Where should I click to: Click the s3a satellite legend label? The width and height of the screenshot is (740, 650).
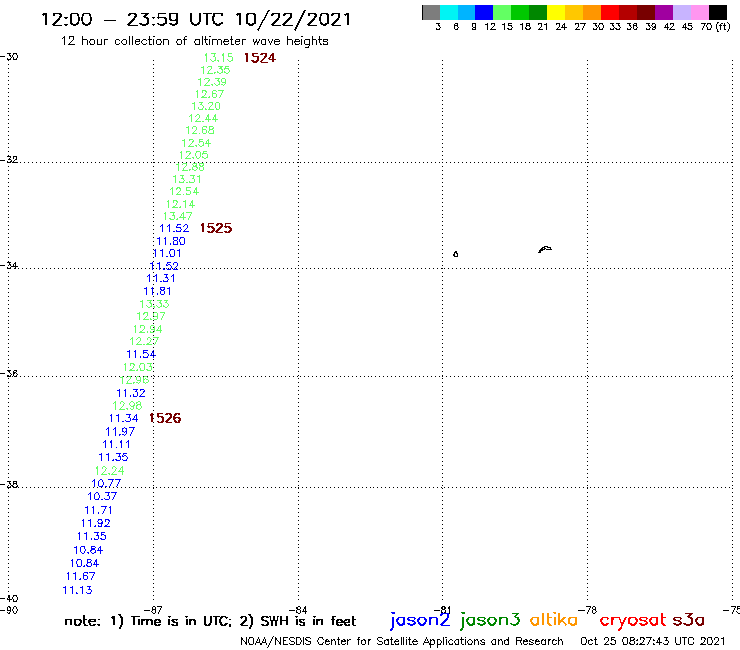689,620
